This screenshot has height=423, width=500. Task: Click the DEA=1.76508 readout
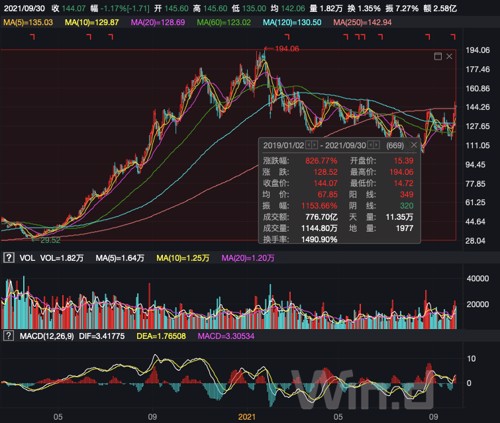[161, 336]
